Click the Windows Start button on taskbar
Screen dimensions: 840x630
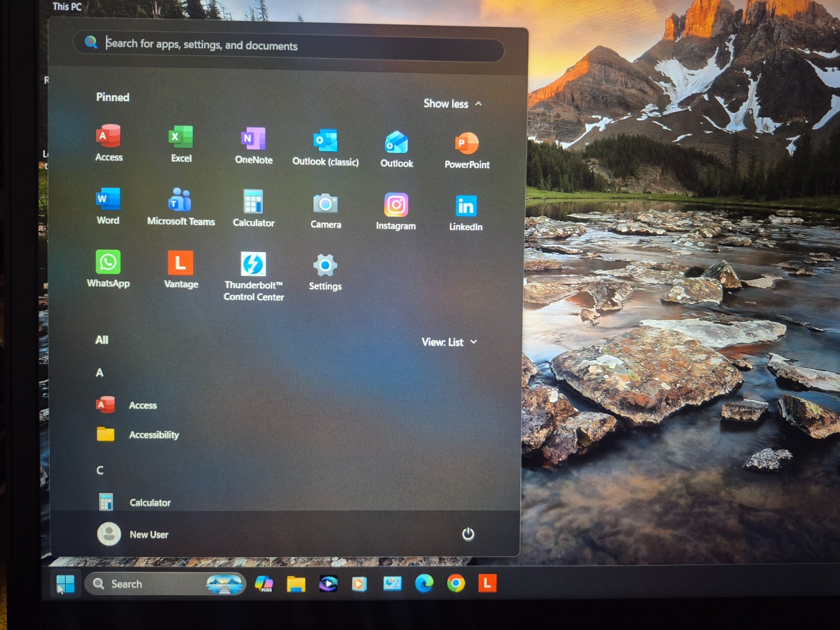pyautogui.click(x=66, y=583)
